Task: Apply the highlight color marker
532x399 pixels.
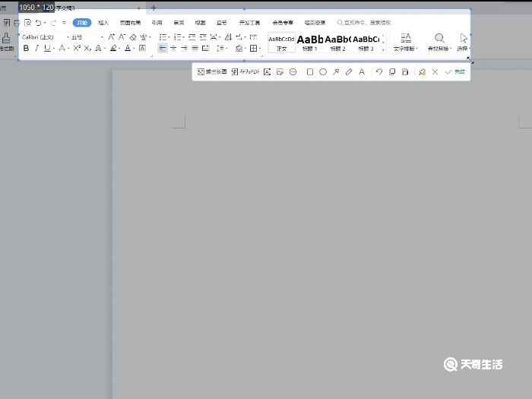Action: tap(113, 48)
